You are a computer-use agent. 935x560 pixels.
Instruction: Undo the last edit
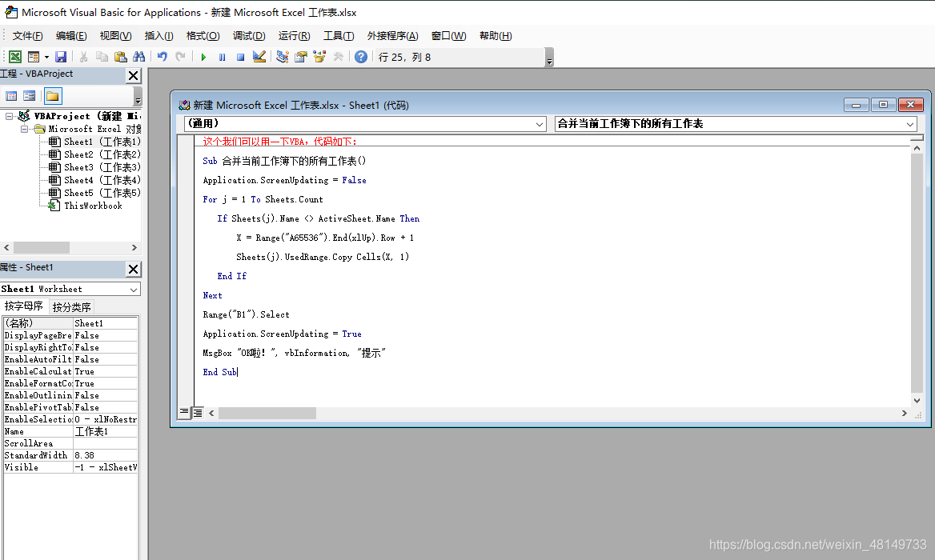163,57
